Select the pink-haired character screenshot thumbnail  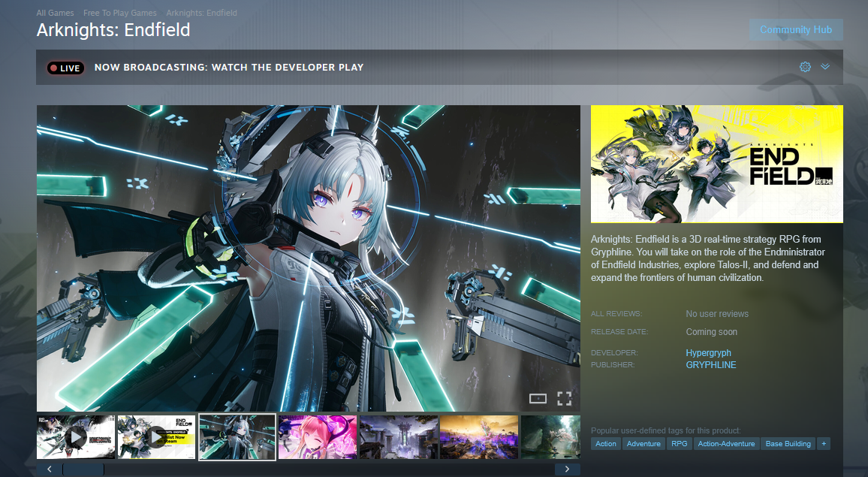click(x=318, y=437)
